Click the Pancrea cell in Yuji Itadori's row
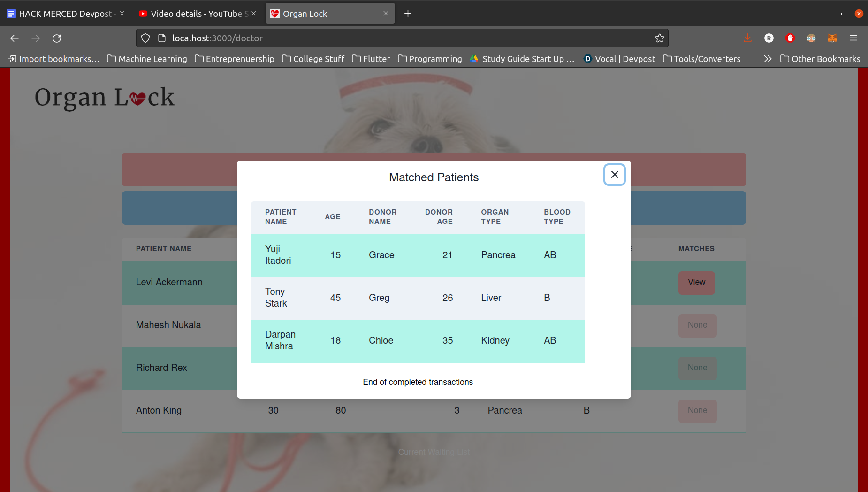The image size is (868, 492). point(498,255)
